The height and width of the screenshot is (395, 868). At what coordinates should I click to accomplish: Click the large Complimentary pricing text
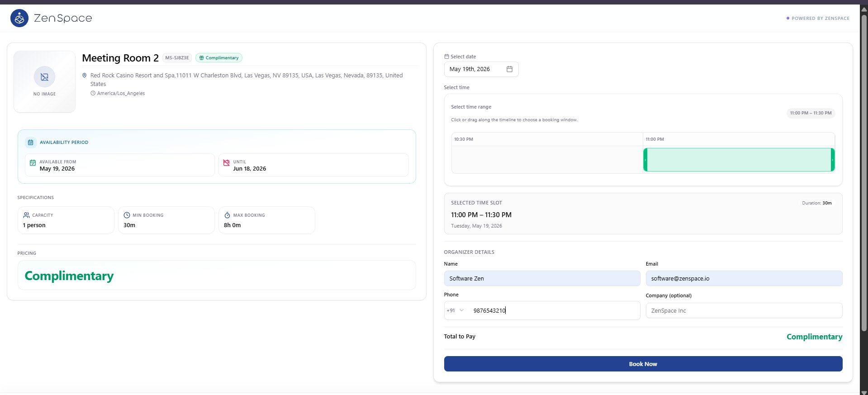[69, 276]
